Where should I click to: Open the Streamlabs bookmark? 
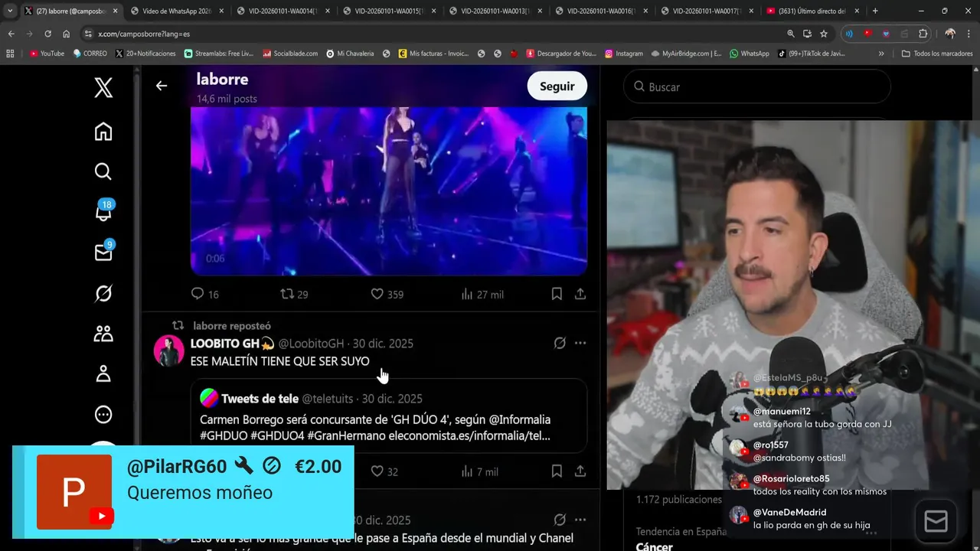click(219, 54)
